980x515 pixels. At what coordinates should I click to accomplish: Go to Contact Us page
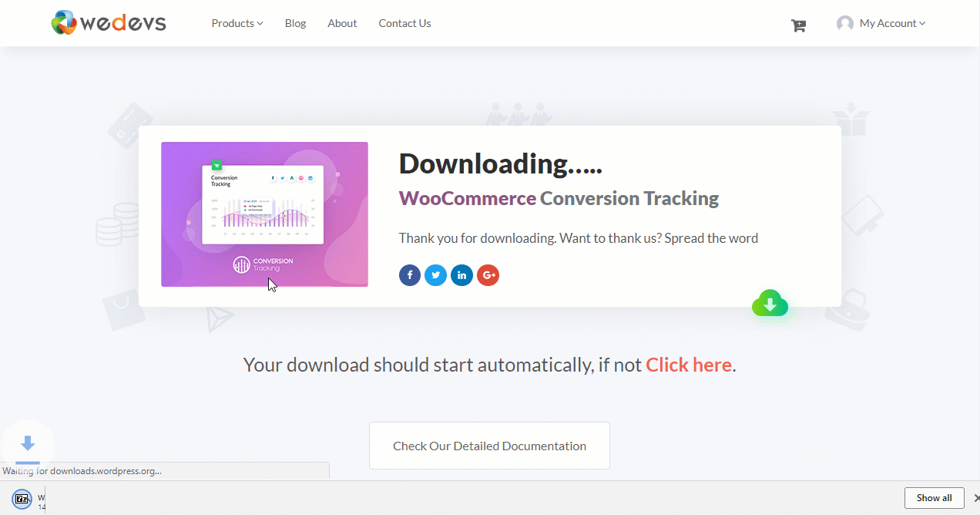pos(404,23)
